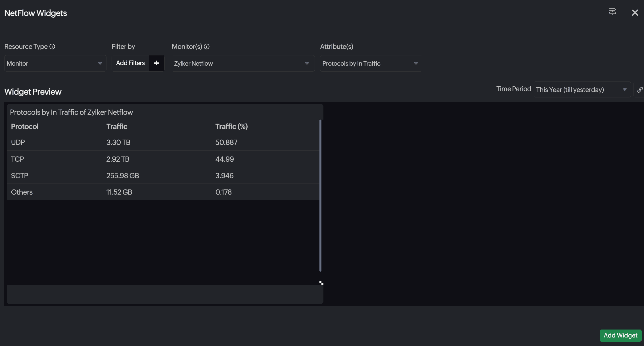Screen dimensions: 644x346
Task: Click the SCTP row in table
Action: click(x=163, y=176)
